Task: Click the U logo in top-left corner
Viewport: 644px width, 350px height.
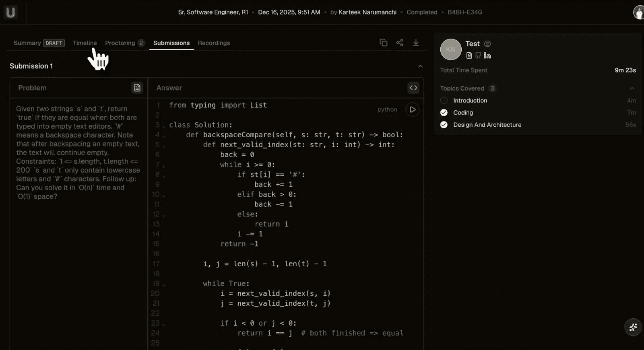Action: click(x=10, y=12)
